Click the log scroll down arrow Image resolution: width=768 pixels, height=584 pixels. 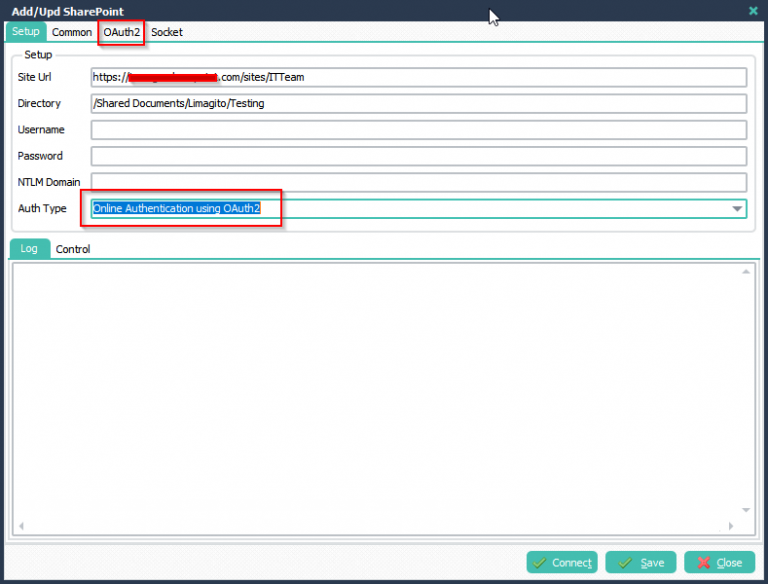[746, 510]
